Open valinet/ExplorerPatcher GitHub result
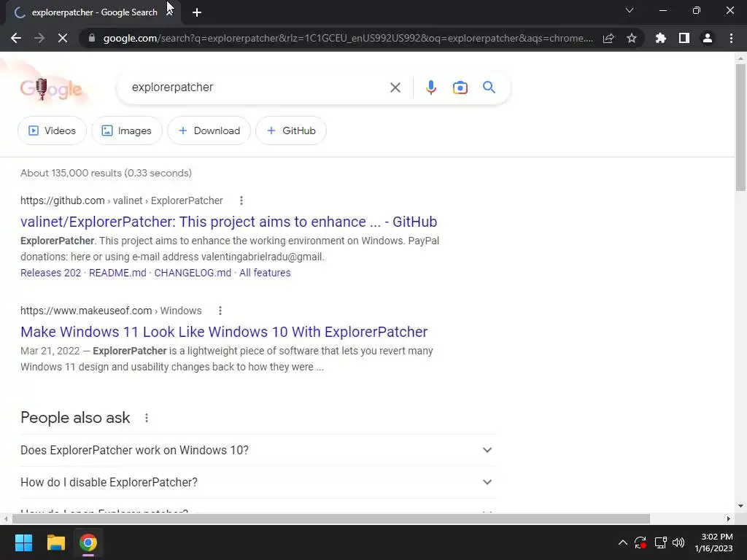The image size is (747, 560). 228,222
